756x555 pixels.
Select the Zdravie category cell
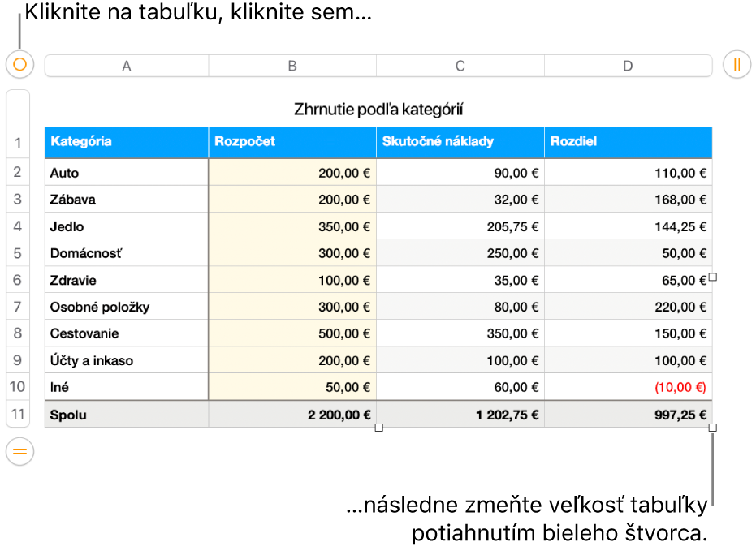pyautogui.click(x=127, y=280)
